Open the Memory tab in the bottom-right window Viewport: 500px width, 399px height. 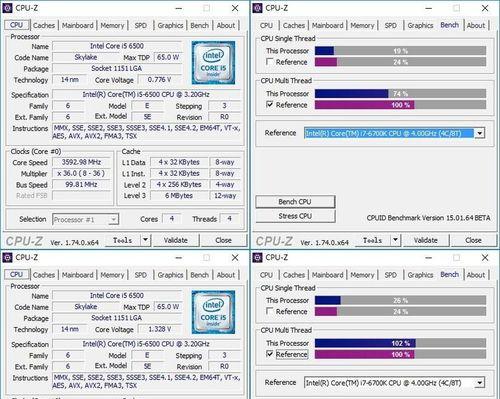[362, 275]
